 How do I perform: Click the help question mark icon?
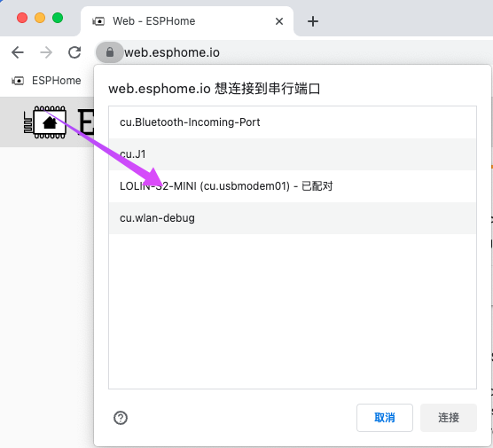point(121,418)
